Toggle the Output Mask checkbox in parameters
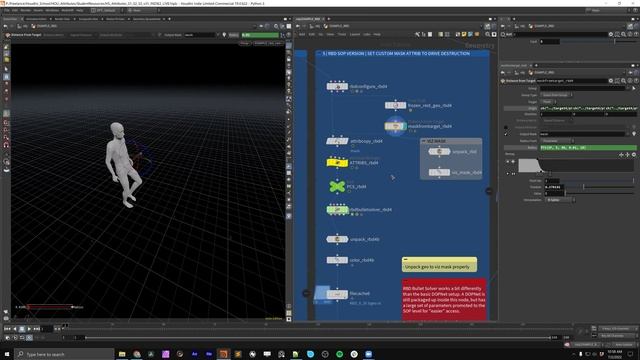 click(506, 134)
